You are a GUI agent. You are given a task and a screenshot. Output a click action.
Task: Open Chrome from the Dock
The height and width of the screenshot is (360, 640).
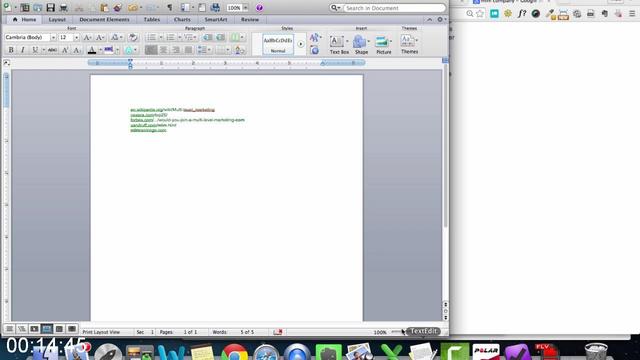pyautogui.click(x=234, y=352)
